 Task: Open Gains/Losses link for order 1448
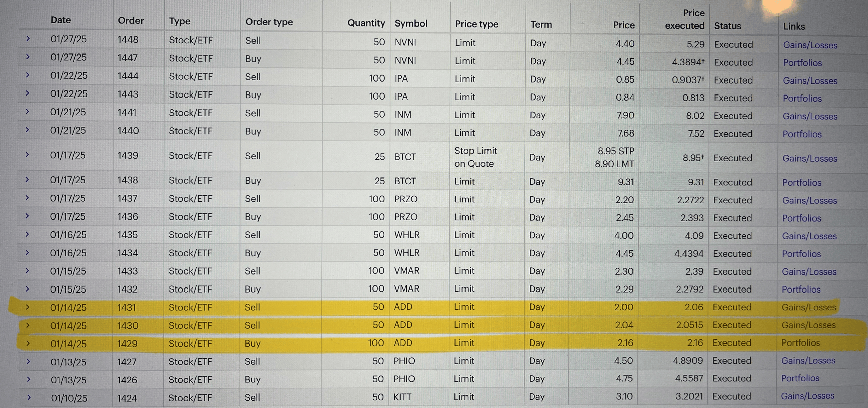click(810, 45)
